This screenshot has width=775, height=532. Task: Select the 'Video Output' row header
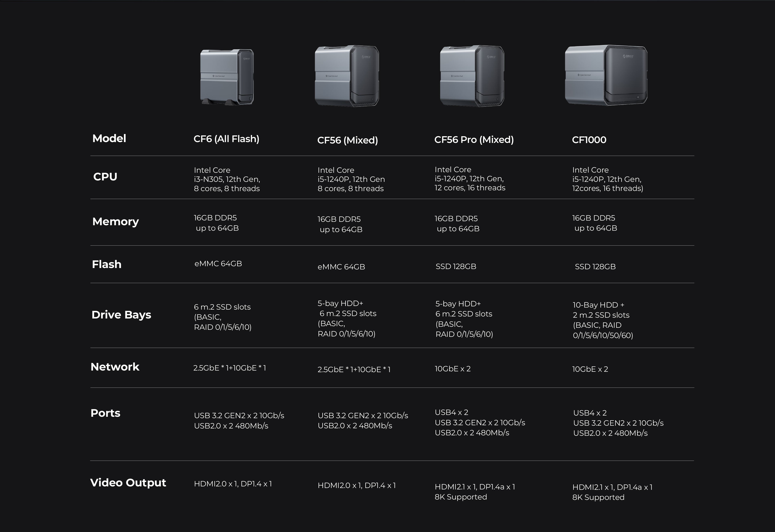pos(128,483)
